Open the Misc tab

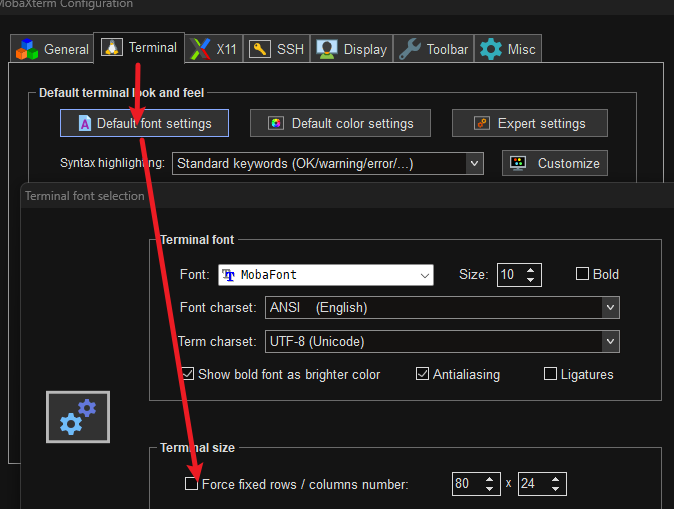508,49
